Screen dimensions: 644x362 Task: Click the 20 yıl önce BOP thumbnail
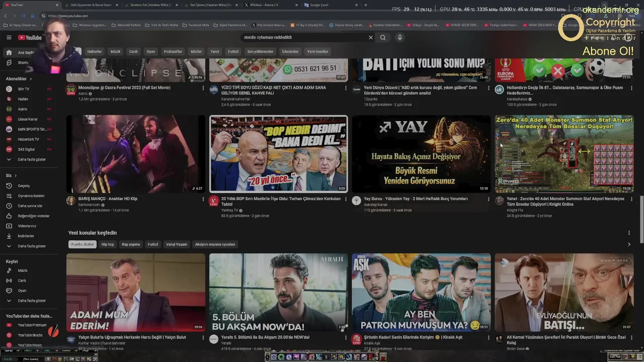pos(278,154)
